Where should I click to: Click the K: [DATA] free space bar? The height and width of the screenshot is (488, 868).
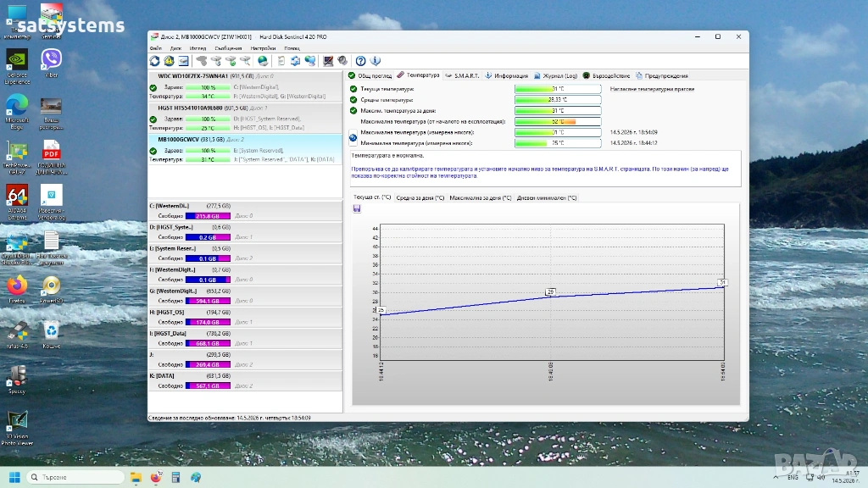(208, 385)
